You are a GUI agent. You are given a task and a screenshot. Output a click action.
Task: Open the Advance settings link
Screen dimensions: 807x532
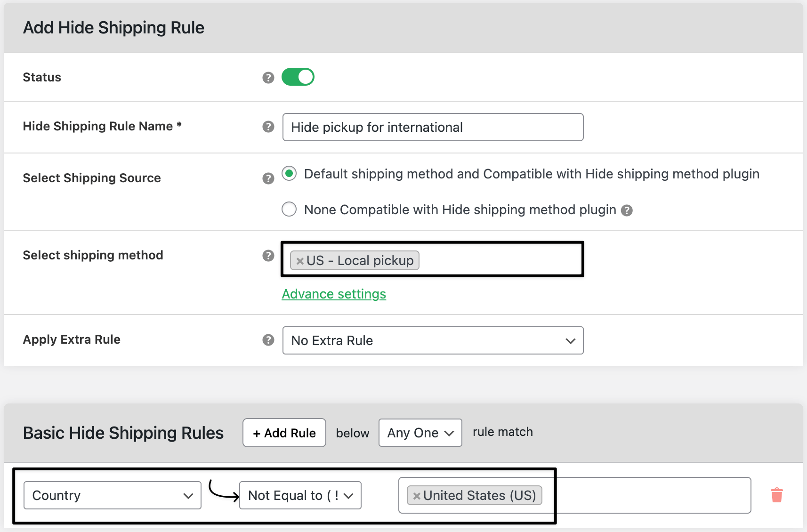pos(334,294)
